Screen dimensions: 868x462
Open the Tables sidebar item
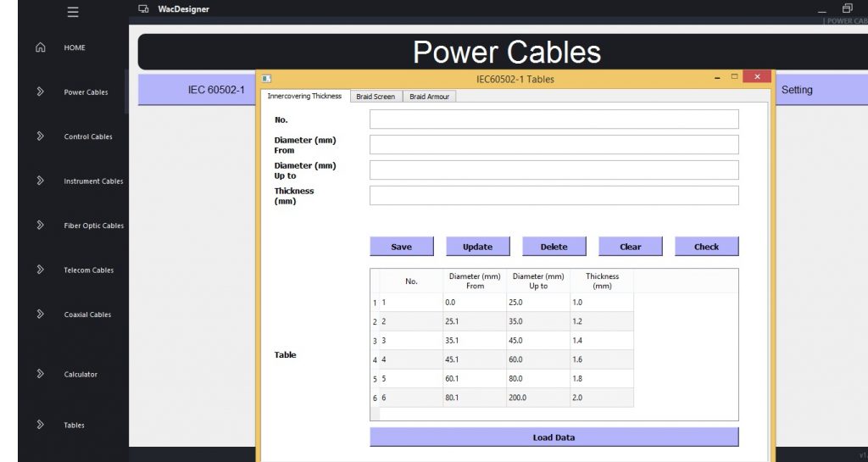point(74,425)
